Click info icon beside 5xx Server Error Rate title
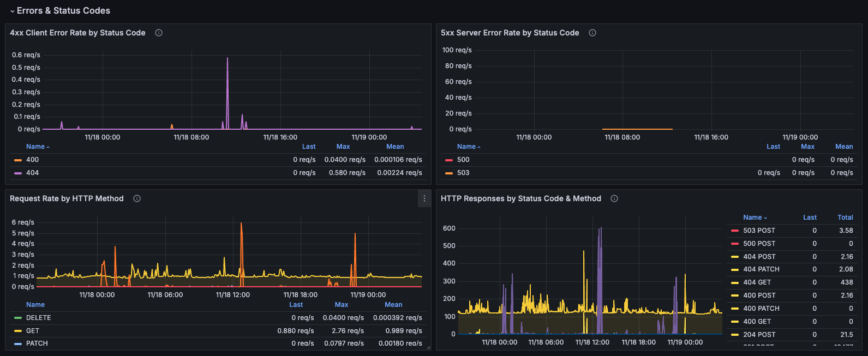 [592, 33]
